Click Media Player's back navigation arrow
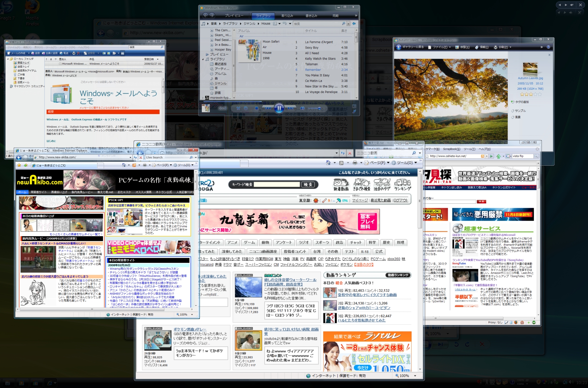This screenshot has height=388, width=588. (205, 15)
